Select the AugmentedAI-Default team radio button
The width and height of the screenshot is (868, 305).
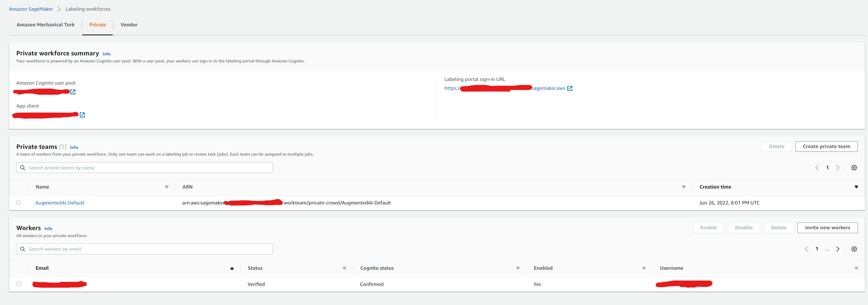(x=19, y=203)
